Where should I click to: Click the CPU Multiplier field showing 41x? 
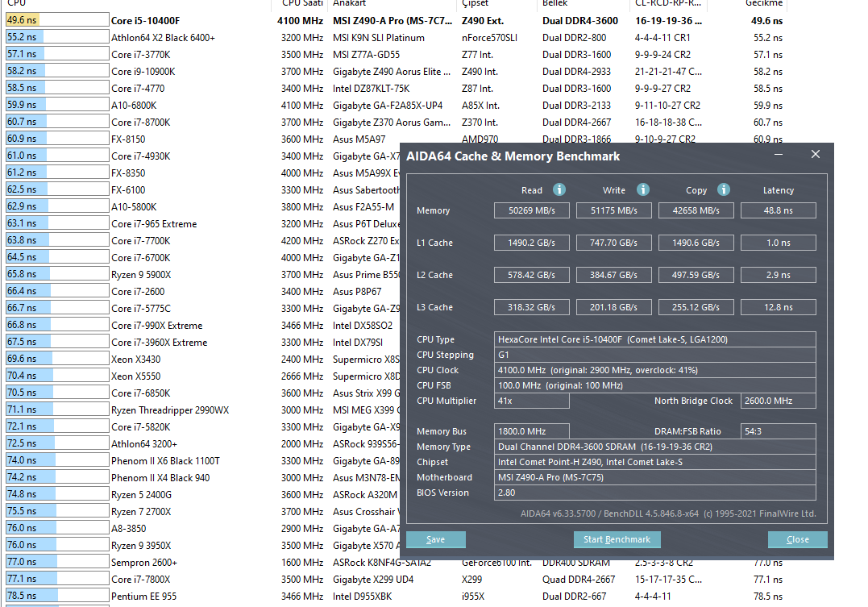pos(531,401)
